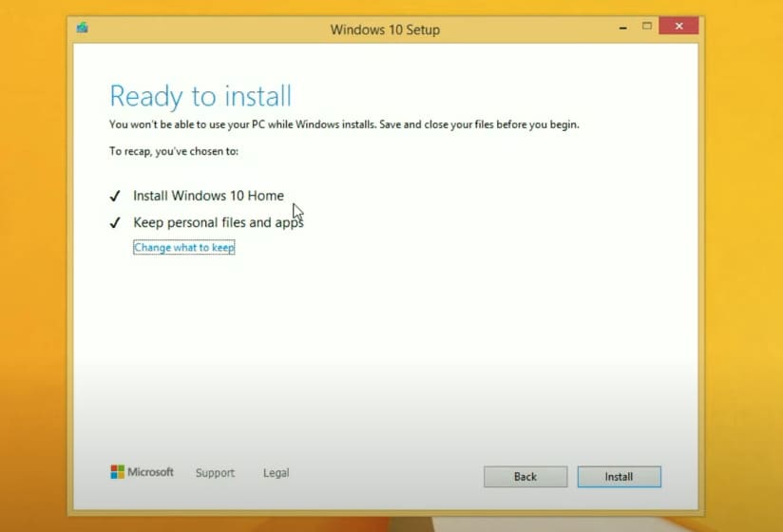Go back using the Back button
This screenshot has width=783, height=532.
[525, 477]
